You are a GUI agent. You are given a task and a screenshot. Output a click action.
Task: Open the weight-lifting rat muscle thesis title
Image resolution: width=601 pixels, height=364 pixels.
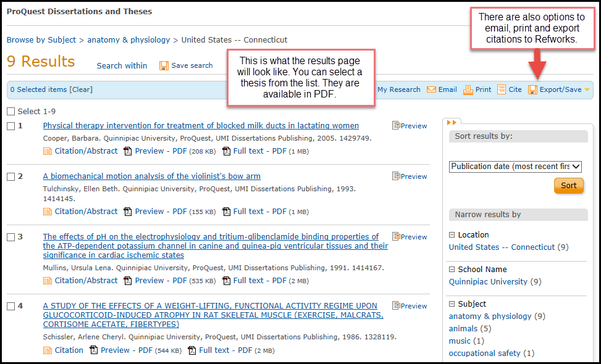pyautogui.click(x=213, y=315)
